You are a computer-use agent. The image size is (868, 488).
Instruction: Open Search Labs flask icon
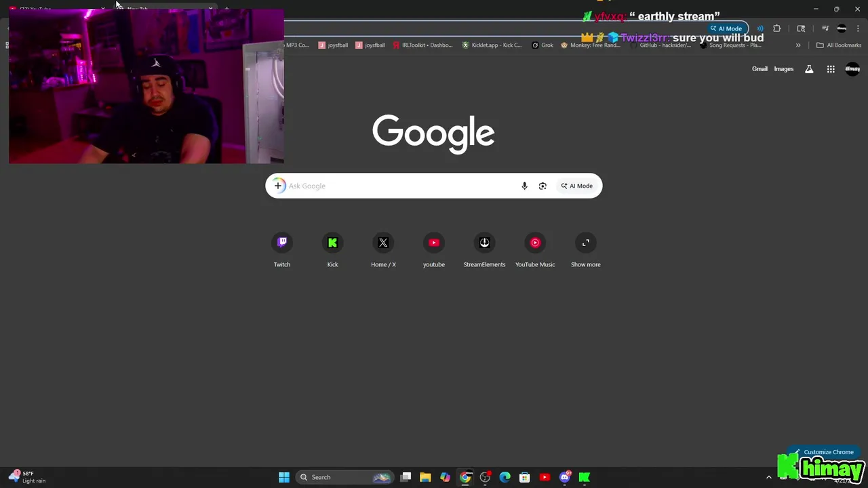(x=809, y=69)
